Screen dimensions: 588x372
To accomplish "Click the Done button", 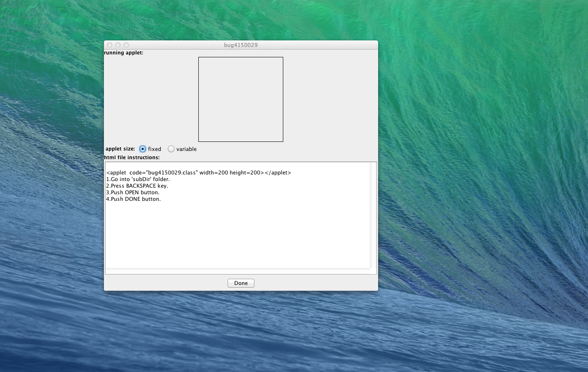I will pyautogui.click(x=241, y=283).
